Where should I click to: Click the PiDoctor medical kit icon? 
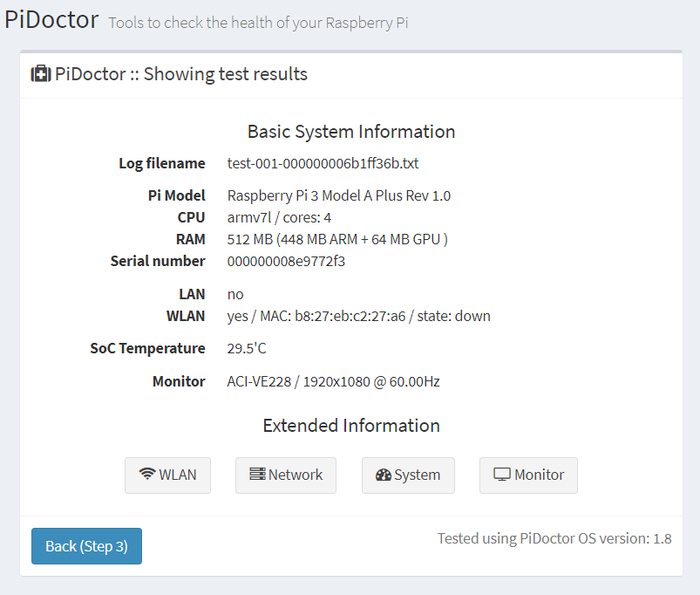click(40, 74)
